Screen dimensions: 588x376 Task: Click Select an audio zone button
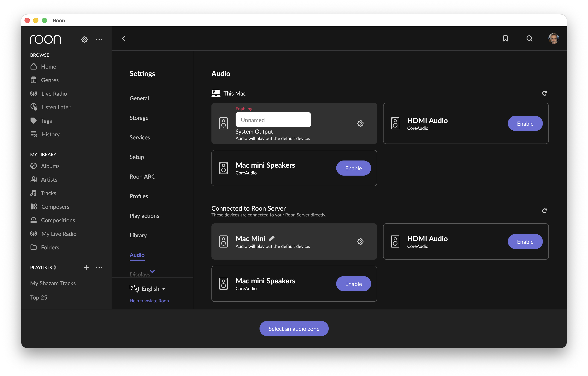294,328
